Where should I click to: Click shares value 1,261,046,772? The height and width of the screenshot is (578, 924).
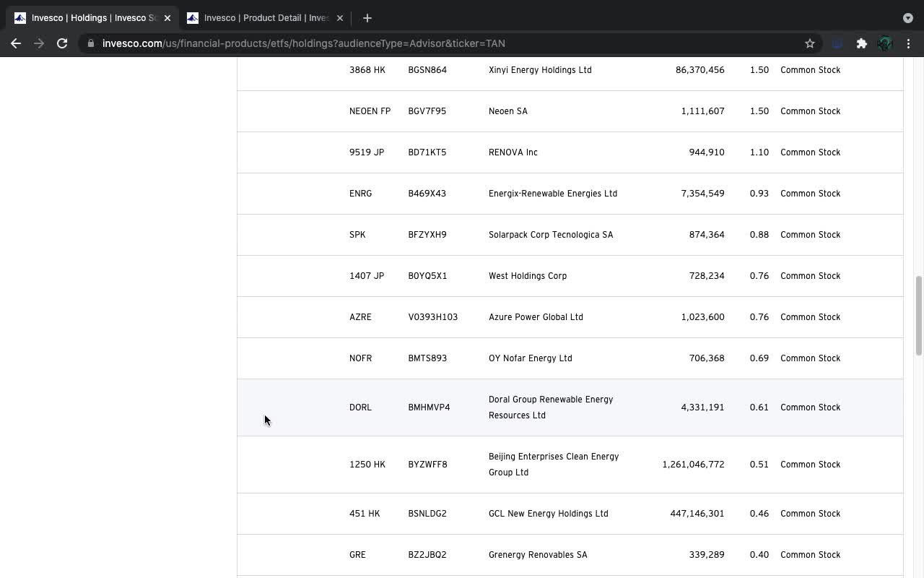(x=693, y=465)
